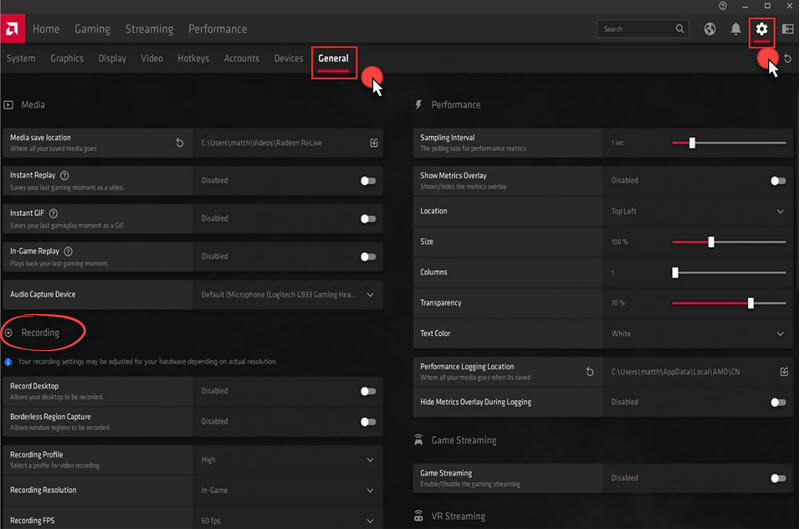The height and width of the screenshot is (529, 800).
Task: Reset Performance Logging Location
Action: (x=590, y=372)
